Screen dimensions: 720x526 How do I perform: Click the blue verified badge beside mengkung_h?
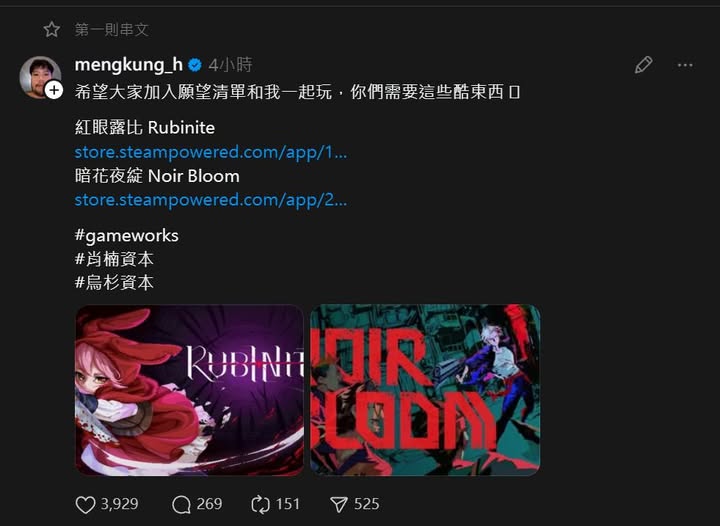pos(195,65)
